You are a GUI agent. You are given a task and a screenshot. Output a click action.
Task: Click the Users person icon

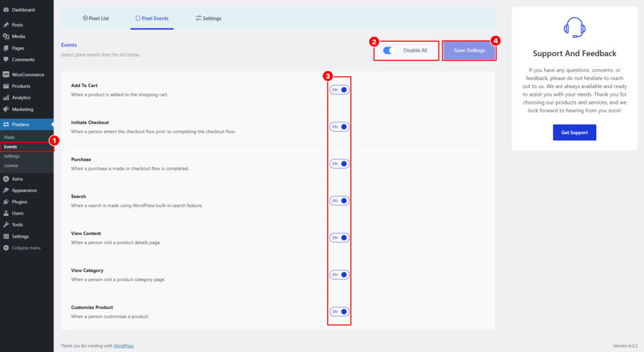6,213
